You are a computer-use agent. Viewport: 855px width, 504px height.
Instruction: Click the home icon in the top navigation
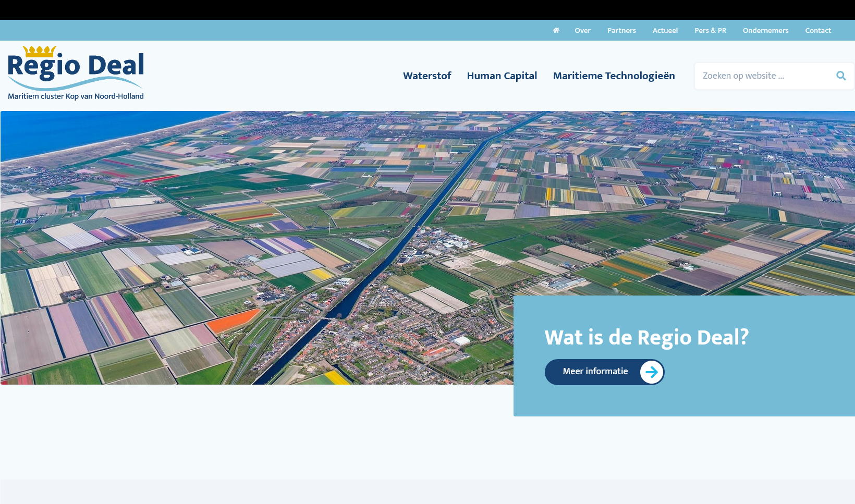(x=556, y=30)
